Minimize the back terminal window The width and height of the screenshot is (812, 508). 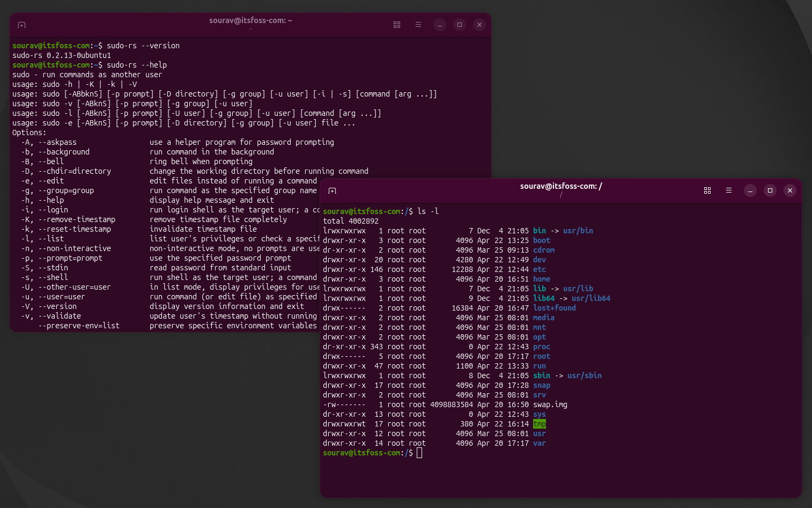tap(440, 25)
